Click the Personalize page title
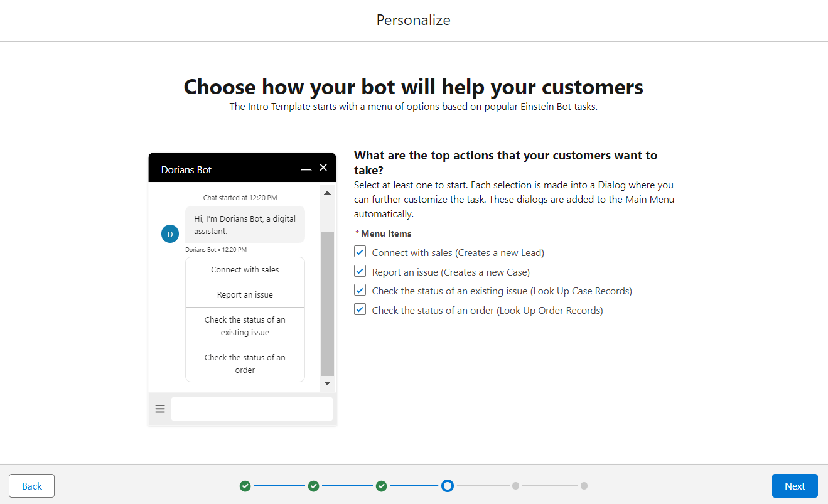This screenshot has width=828, height=504. tap(414, 20)
